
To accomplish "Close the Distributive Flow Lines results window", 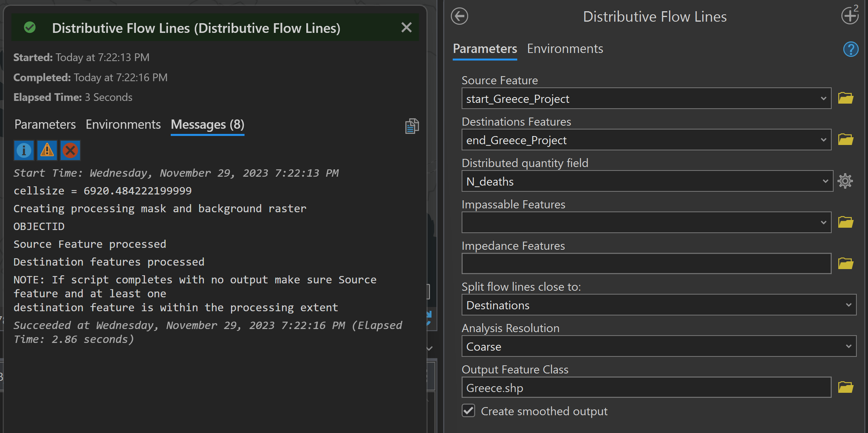I will (406, 27).
